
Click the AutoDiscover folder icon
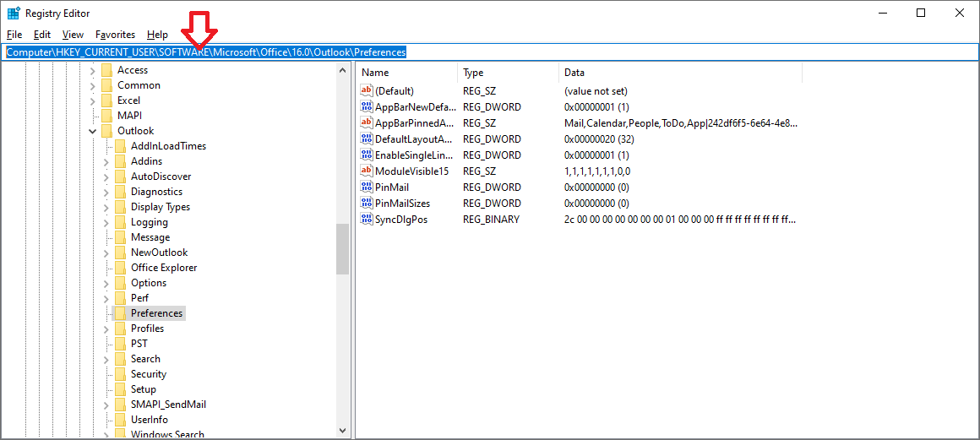[x=120, y=177]
